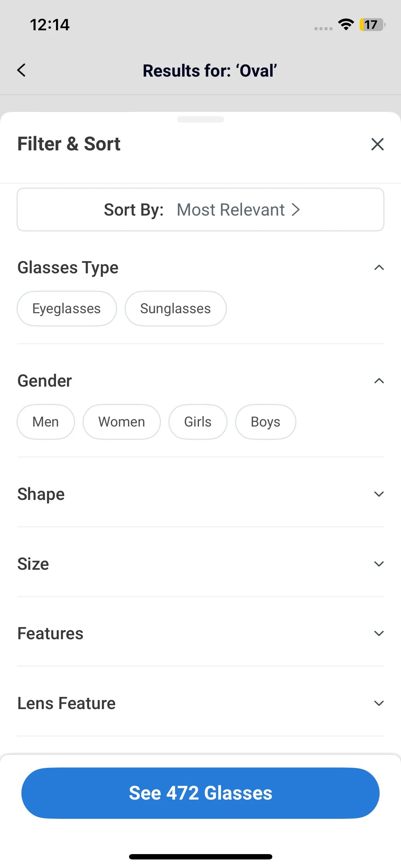Expand the Shape filter section
Viewport: 401px width, 868px height.
pos(379,494)
